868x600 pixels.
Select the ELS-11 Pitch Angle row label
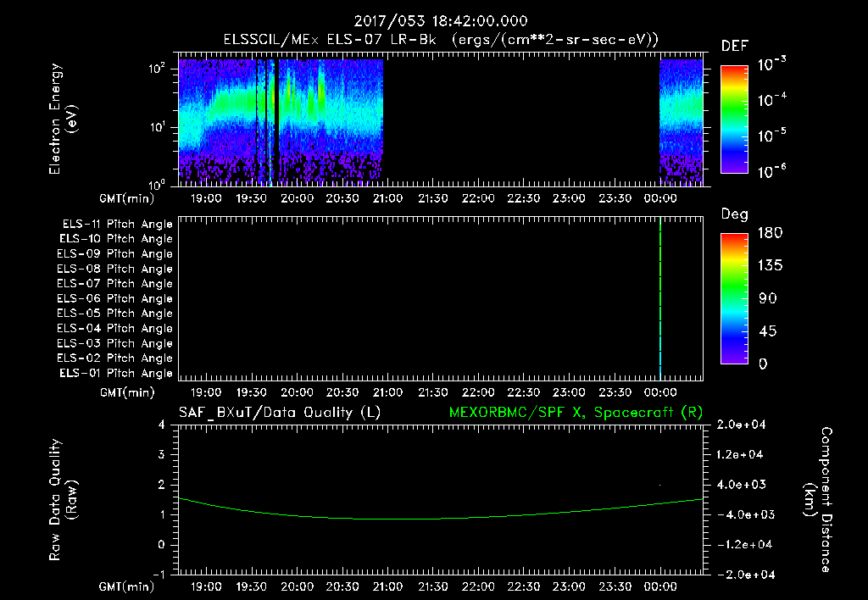(x=117, y=225)
